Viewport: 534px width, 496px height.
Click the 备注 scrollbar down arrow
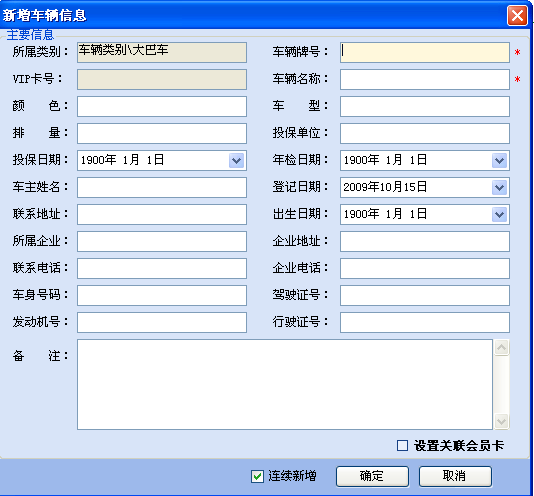coord(501,421)
